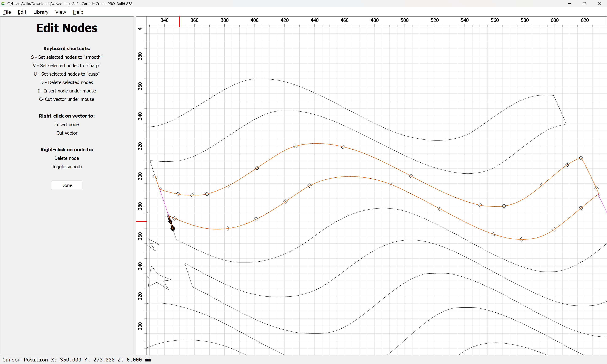Click the red marker on the horizontal ruler
The height and width of the screenshot is (364, 607).
179,21
